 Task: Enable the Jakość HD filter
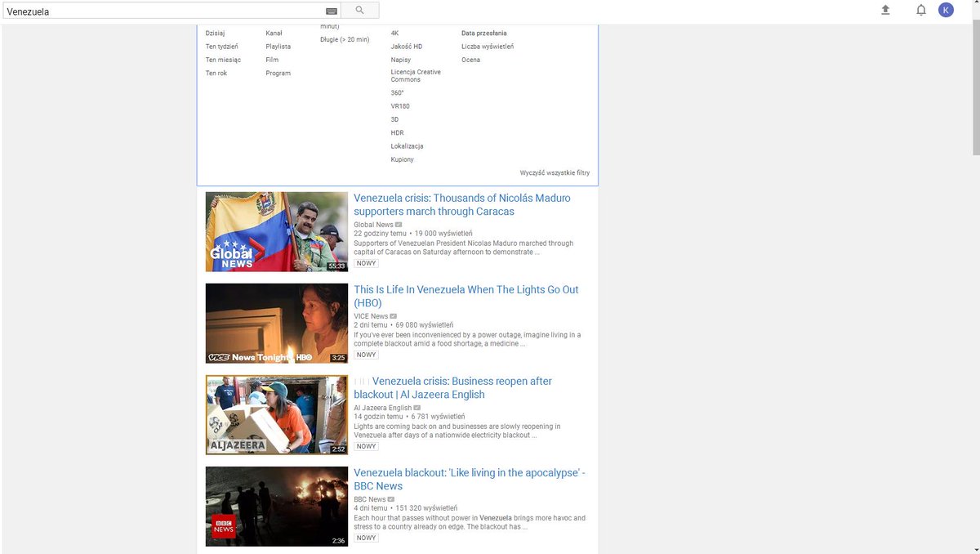tap(407, 47)
